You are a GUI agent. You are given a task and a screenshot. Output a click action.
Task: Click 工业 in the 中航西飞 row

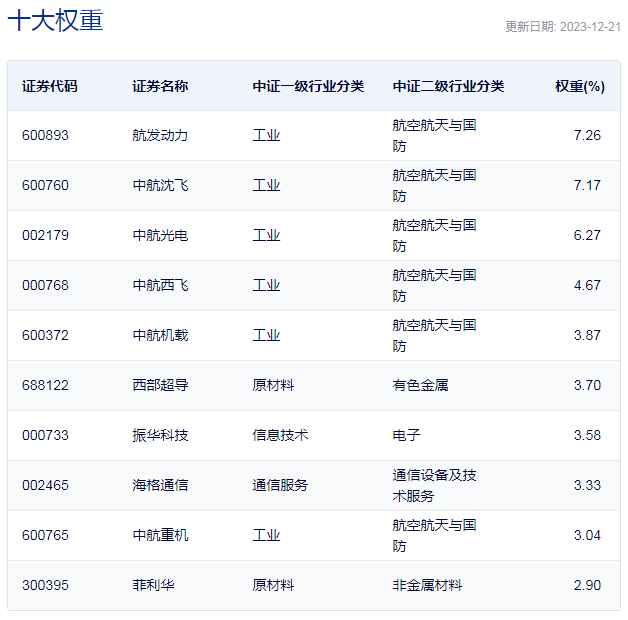(266, 285)
